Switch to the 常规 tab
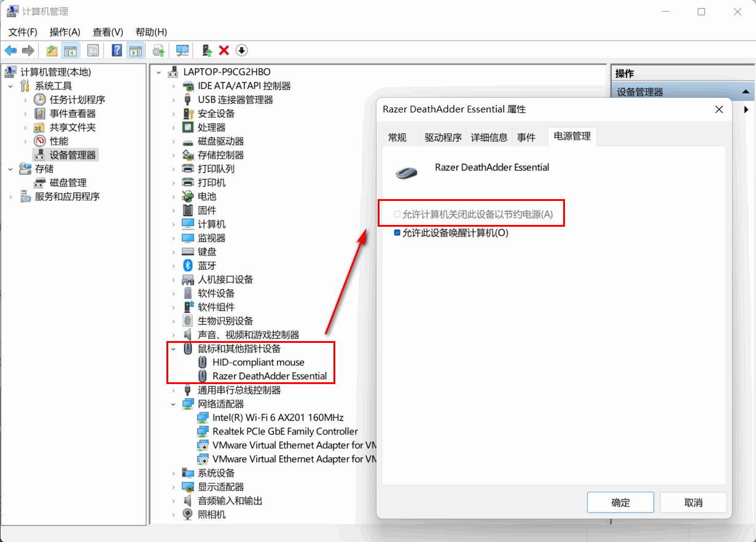The image size is (756, 542). click(397, 138)
